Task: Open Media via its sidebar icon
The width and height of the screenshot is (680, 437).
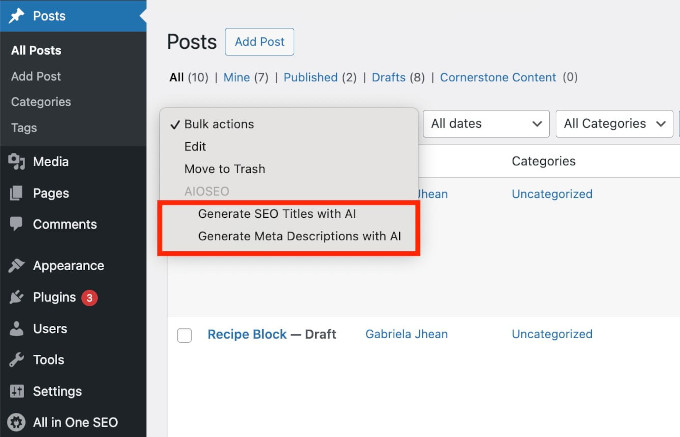Action: (x=16, y=162)
